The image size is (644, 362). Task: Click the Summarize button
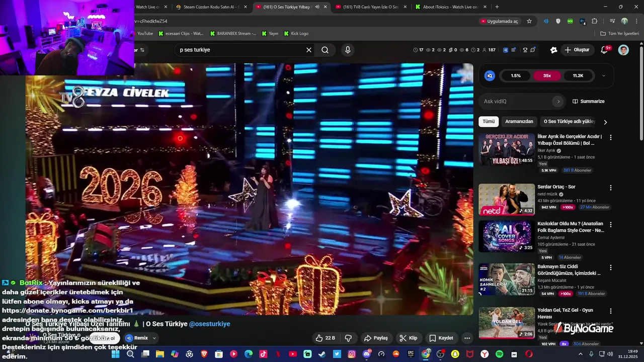click(x=588, y=101)
